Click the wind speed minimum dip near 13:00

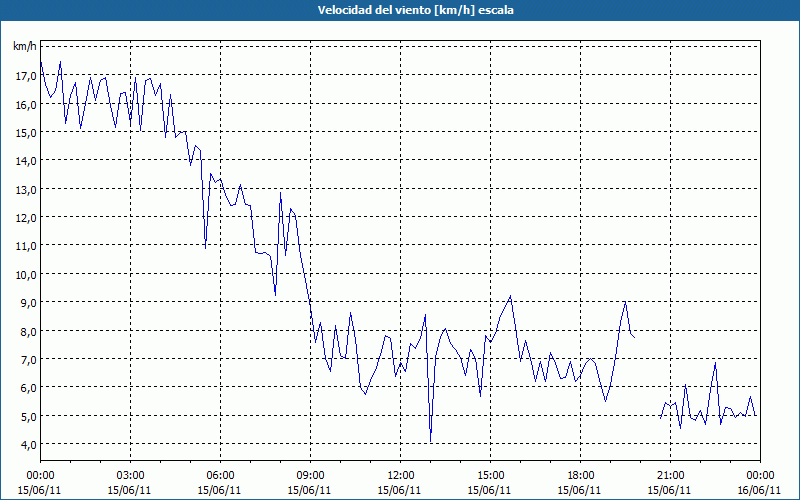point(431,441)
